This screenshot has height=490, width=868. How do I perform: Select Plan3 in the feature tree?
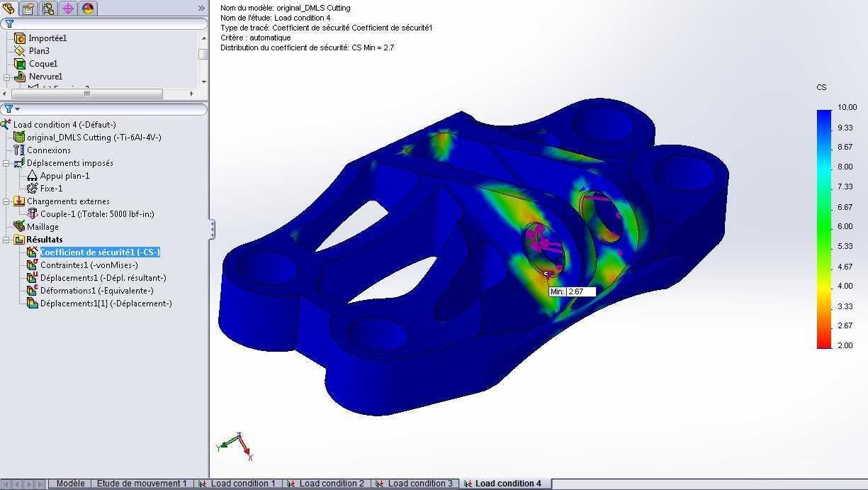(x=39, y=51)
